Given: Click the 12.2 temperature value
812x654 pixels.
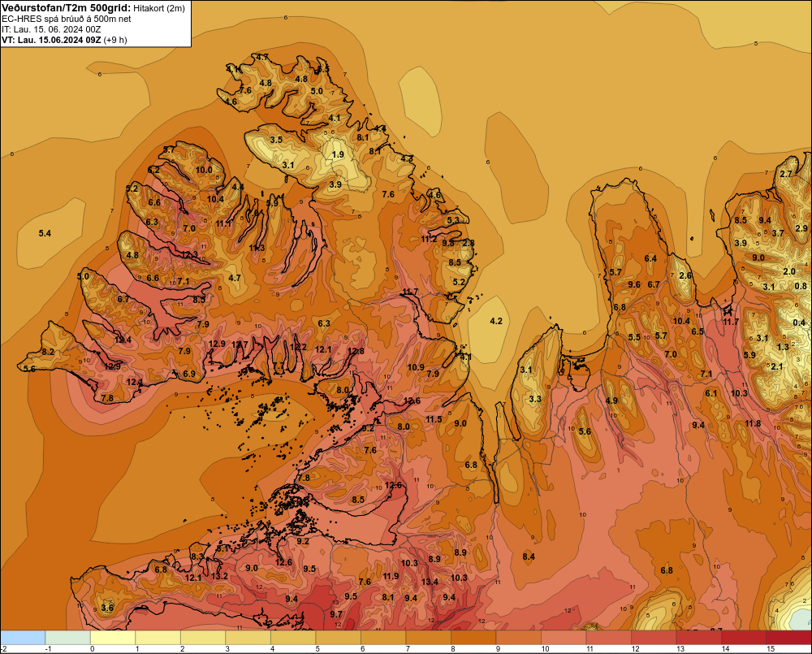Looking at the screenshot, I should (298, 347).
